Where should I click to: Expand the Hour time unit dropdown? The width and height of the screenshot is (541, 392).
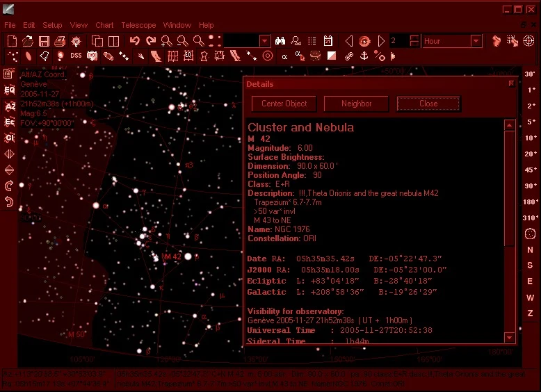[x=476, y=41]
